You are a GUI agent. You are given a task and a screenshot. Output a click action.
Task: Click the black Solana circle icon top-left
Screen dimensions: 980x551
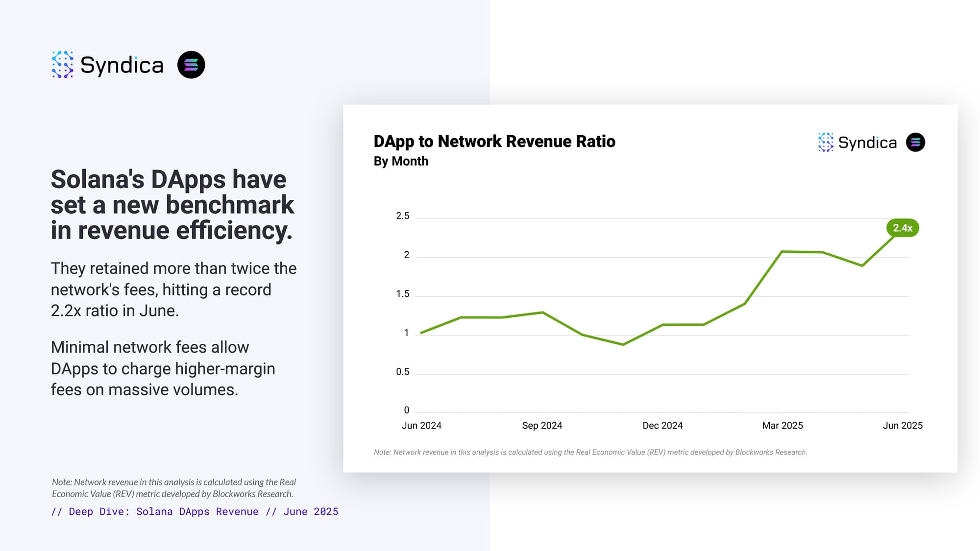click(191, 65)
